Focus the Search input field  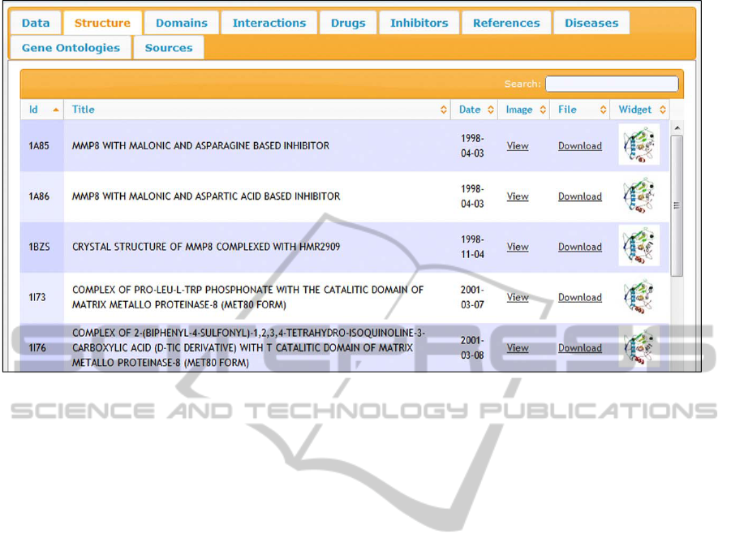pos(612,84)
